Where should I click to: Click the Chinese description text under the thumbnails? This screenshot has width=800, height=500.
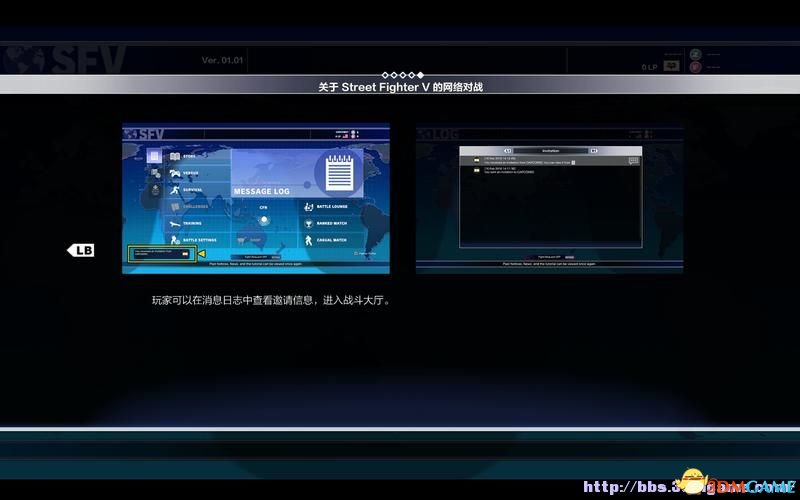click(272, 301)
